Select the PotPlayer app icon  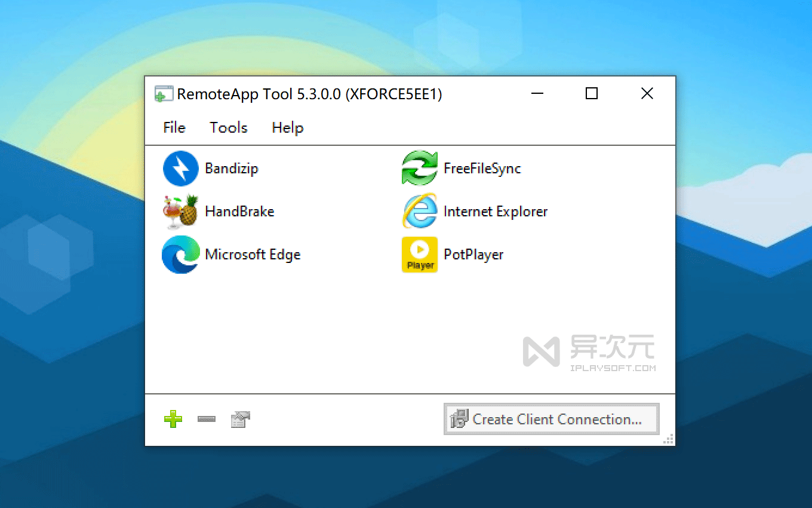tap(419, 254)
